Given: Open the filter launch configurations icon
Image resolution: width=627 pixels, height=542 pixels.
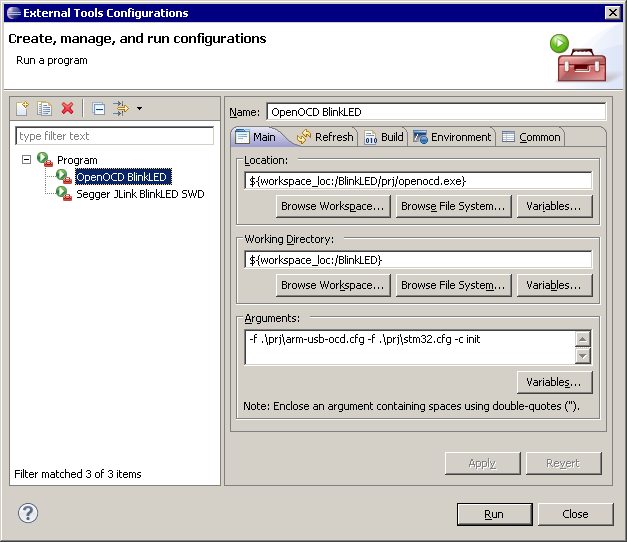Looking at the screenshot, I should tap(121, 108).
